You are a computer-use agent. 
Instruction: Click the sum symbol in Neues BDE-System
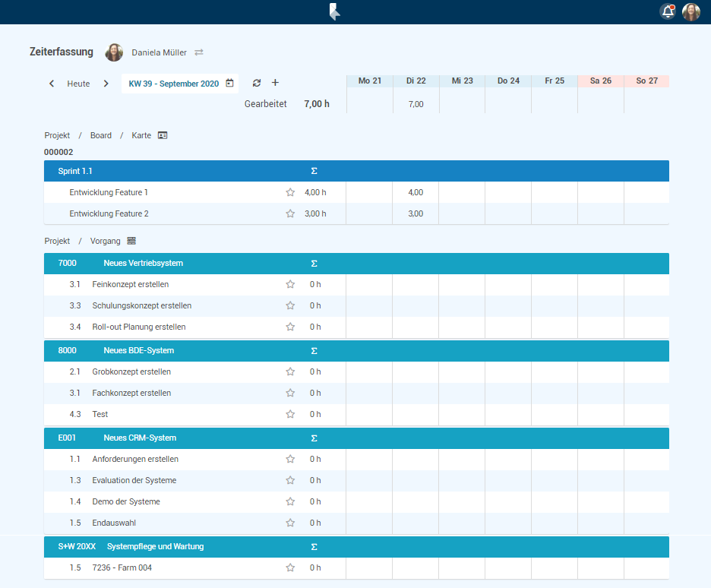click(x=314, y=351)
